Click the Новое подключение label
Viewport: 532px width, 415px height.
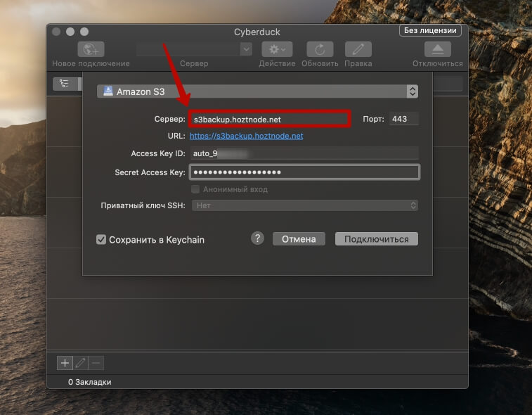[x=91, y=63]
